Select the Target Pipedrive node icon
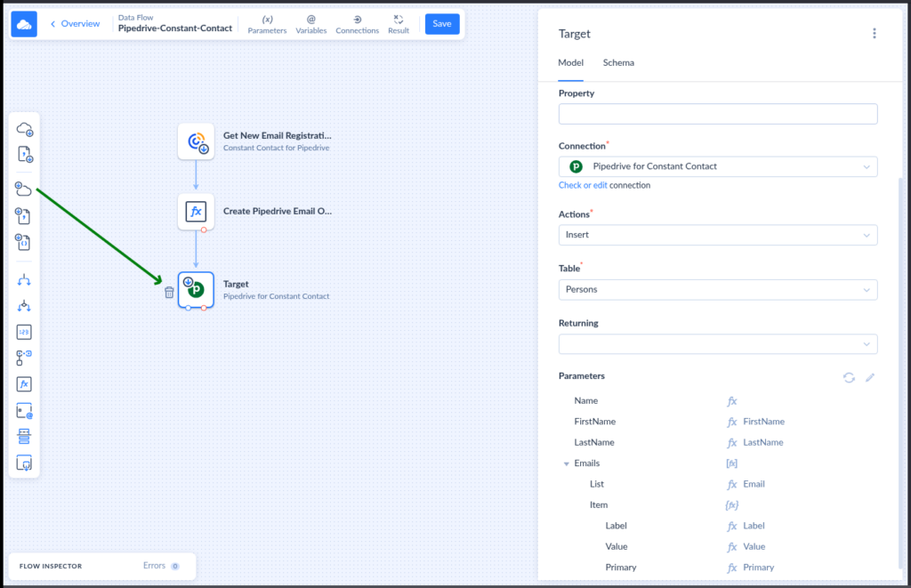 [x=196, y=289]
